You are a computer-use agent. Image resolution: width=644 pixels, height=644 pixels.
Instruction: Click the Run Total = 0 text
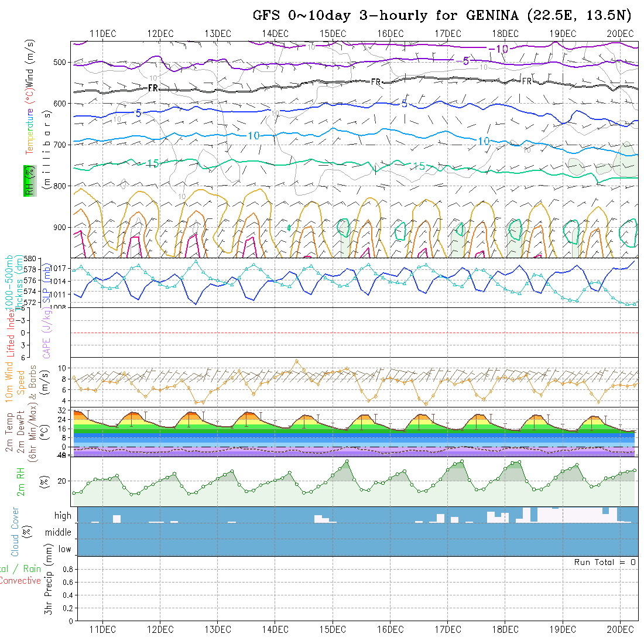tap(605, 562)
